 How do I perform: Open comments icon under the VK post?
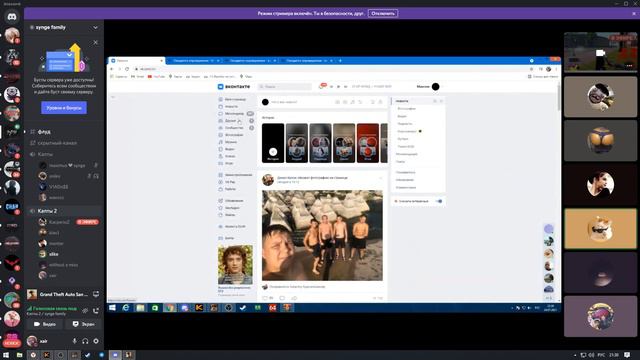click(282, 298)
